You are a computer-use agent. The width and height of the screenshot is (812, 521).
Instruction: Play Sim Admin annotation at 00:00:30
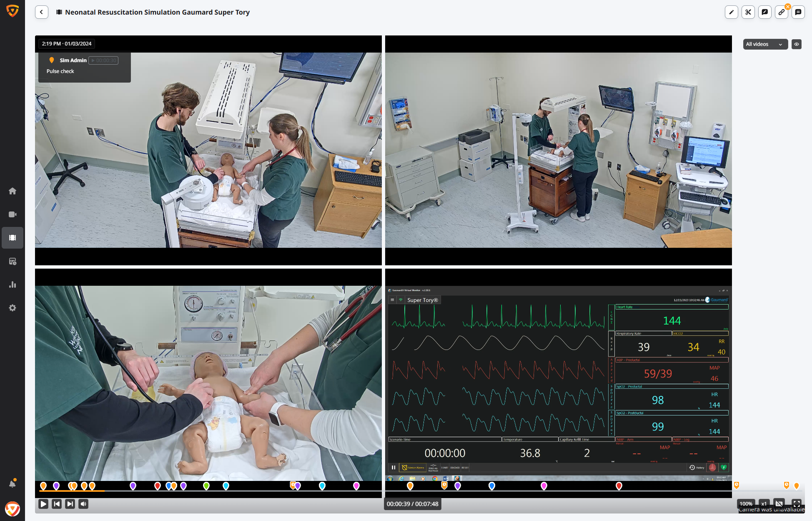tap(103, 60)
